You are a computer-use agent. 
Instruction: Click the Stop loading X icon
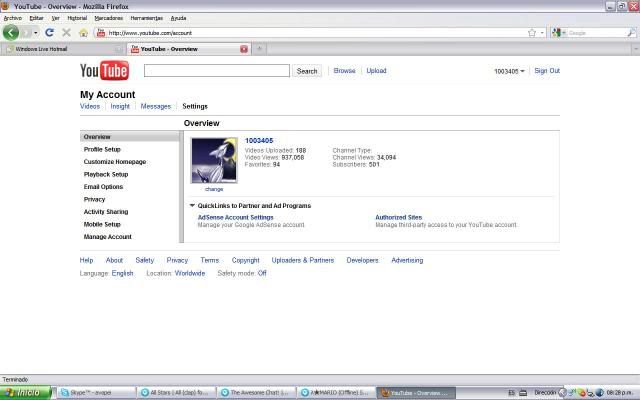(66, 32)
